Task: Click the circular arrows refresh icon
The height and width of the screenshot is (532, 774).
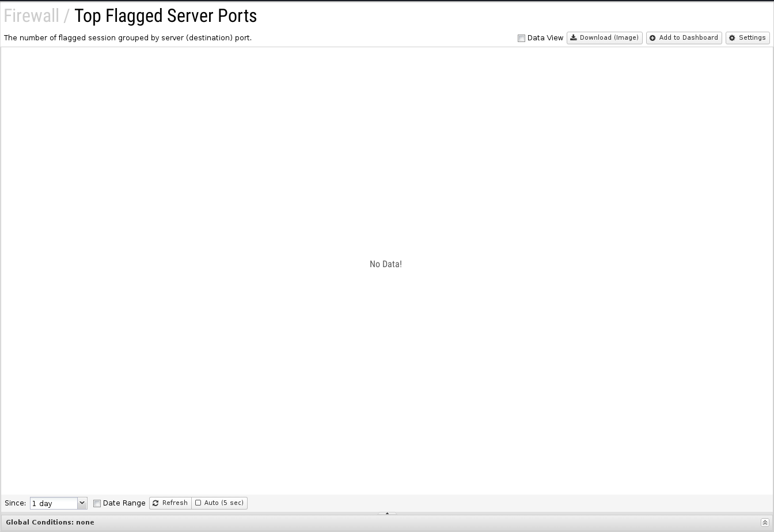Action: click(x=155, y=503)
